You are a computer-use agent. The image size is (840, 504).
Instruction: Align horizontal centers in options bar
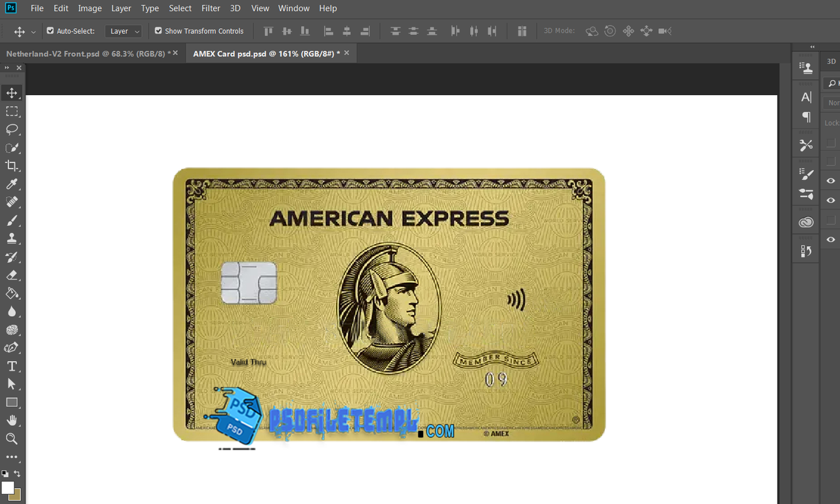[x=347, y=31]
